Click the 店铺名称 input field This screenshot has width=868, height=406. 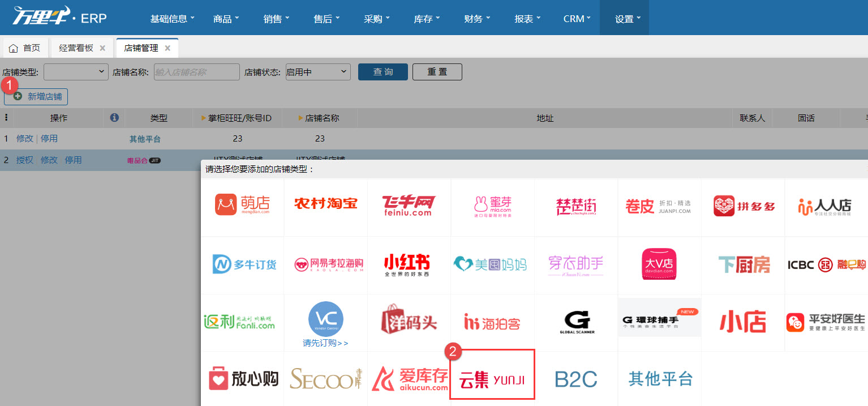(x=196, y=71)
